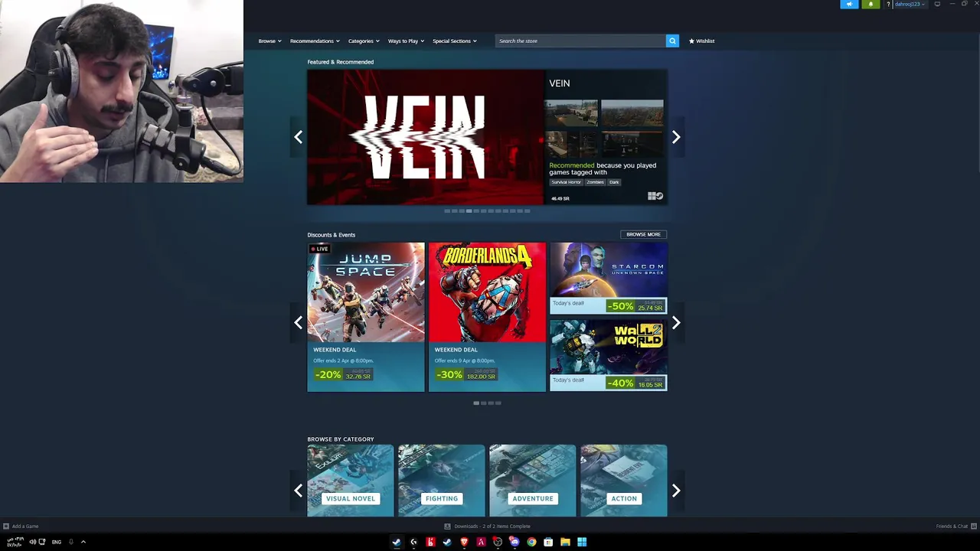Click the taskbar microphone icon
The height and width of the screenshot is (551, 980).
coord(70,542)
